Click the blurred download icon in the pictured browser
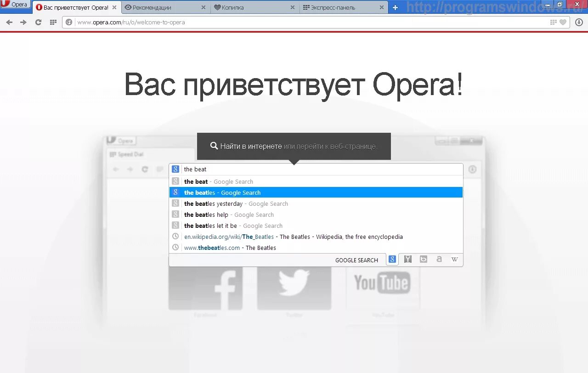This screenshot has height=373, width=588. click(x=472, y=170)
